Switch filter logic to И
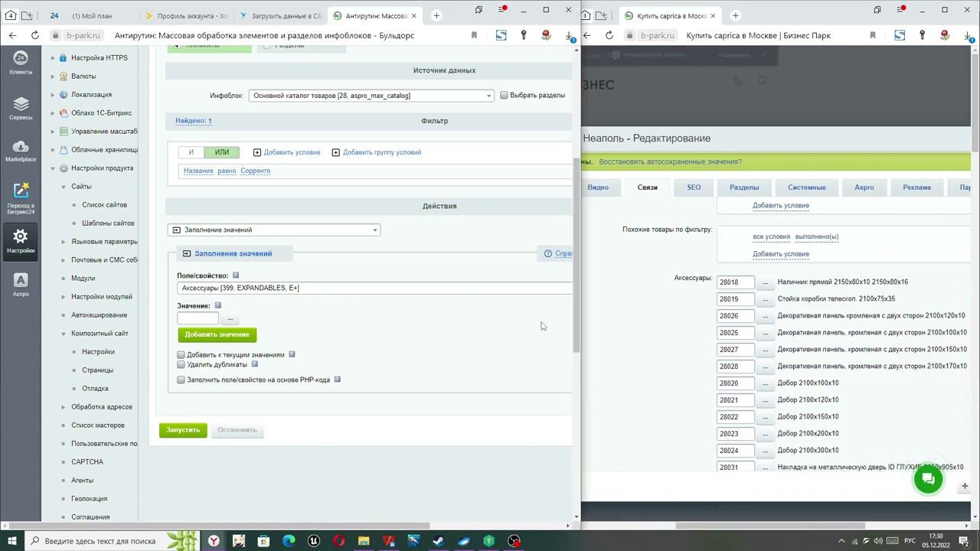Image resolution: width=980 pixels, height=551 pixels. (191, 152)
